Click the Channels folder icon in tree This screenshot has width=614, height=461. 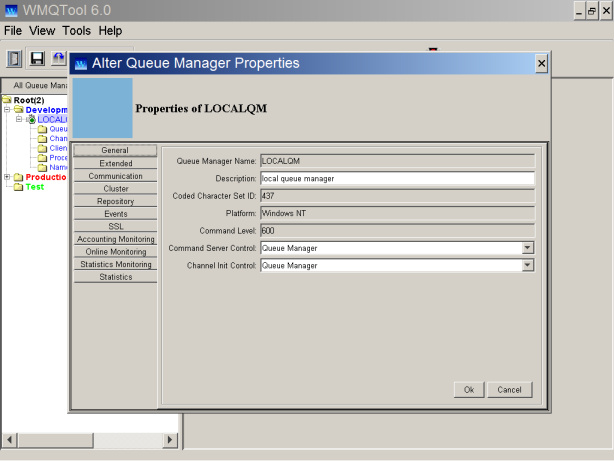[x=42, y=139]
